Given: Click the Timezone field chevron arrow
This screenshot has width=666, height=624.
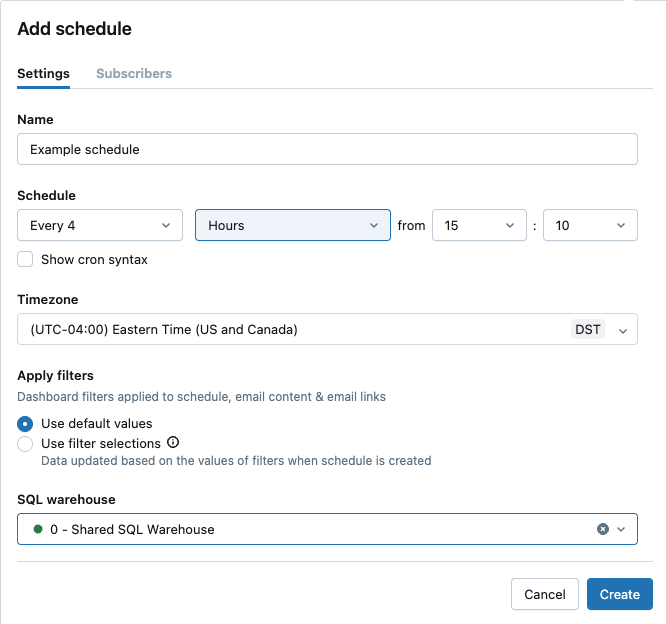Looking at the screenshot, I should click(x=622, y=330).
